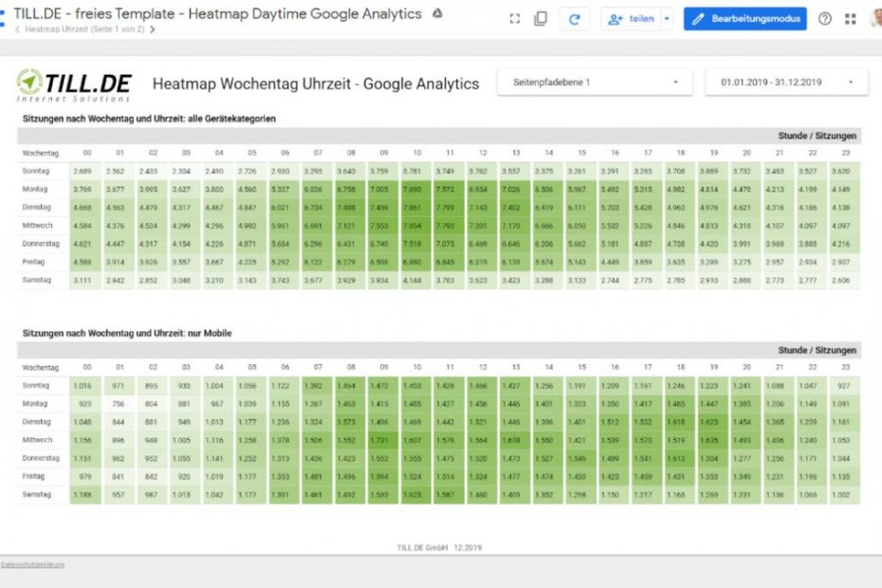Viewport: 882px width, 588px height.
Task: Click Montag row label in all-devices table
Action: click(x=35, y=189)
